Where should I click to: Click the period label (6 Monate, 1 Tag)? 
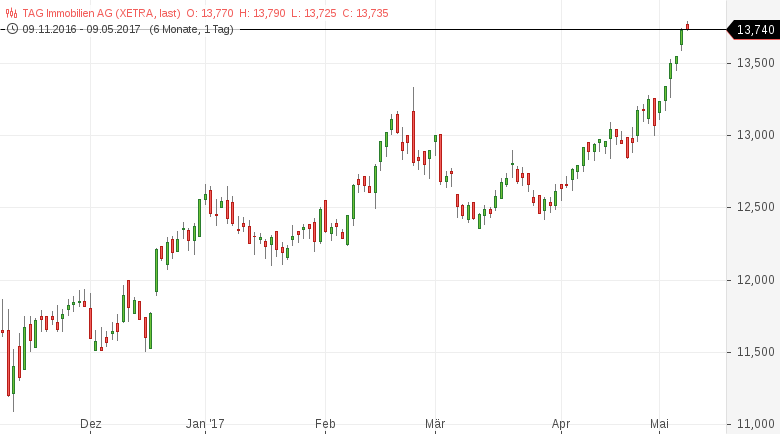(x=192, y=29)
